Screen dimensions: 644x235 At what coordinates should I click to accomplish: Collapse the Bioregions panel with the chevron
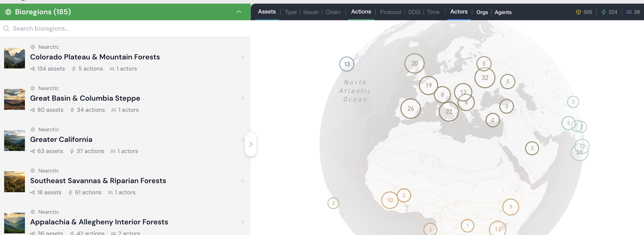click(x=239, y=12)
